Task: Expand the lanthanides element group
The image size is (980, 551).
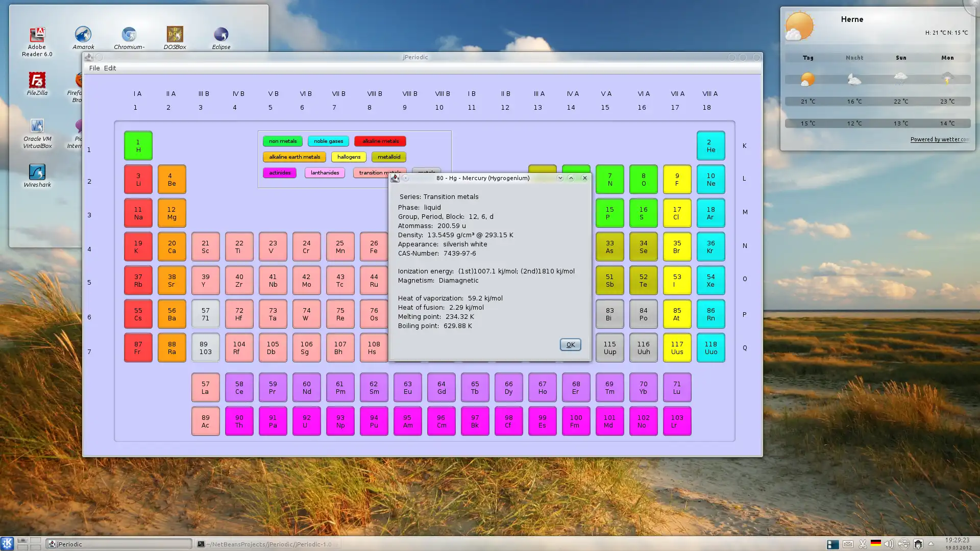Action: click(x=325, y=173)
